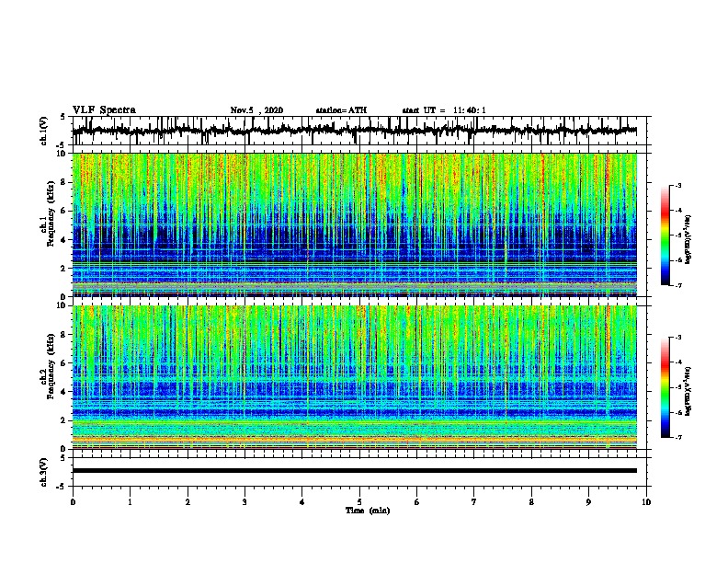Viewport: 728px width, 563px height.
Task: Click the 'ch.1(V)' waveform axis label
Action: [x=44, y=131]
